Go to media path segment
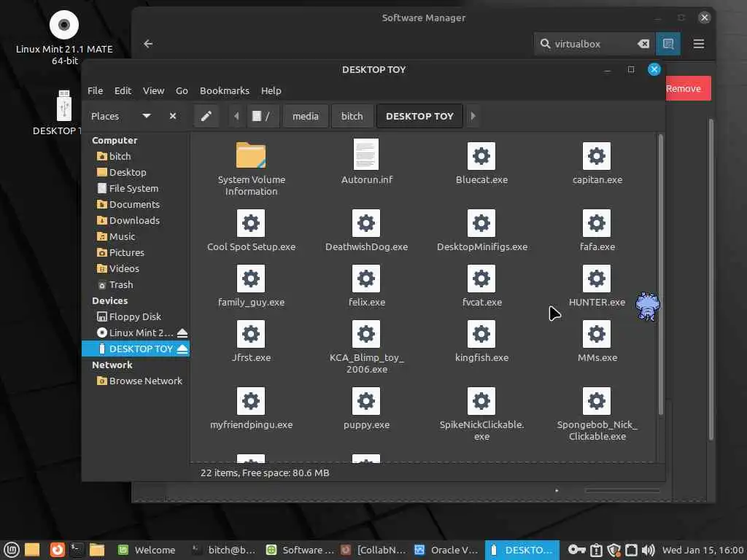Viewport: 747px width, 560px height. coord(306,116)
